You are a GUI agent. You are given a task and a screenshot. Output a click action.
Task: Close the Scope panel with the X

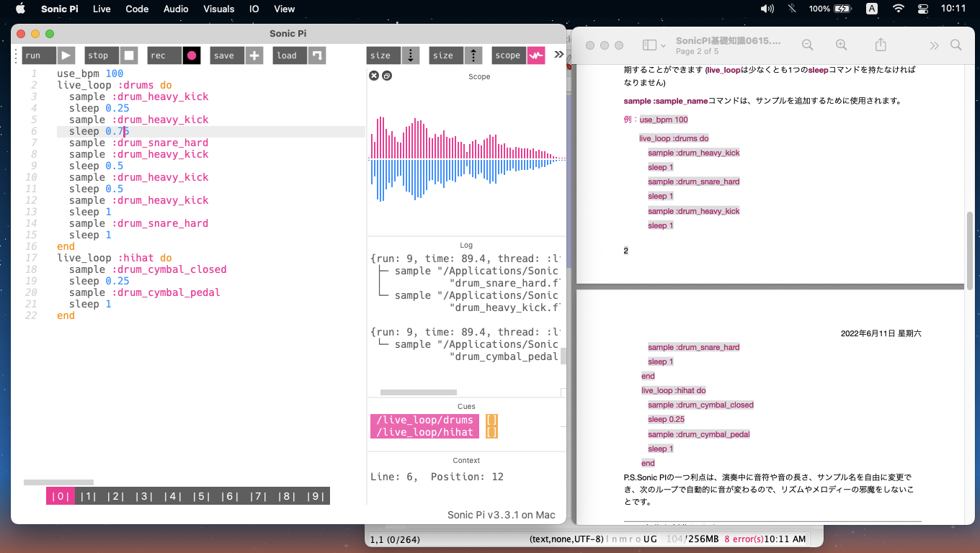374,76
